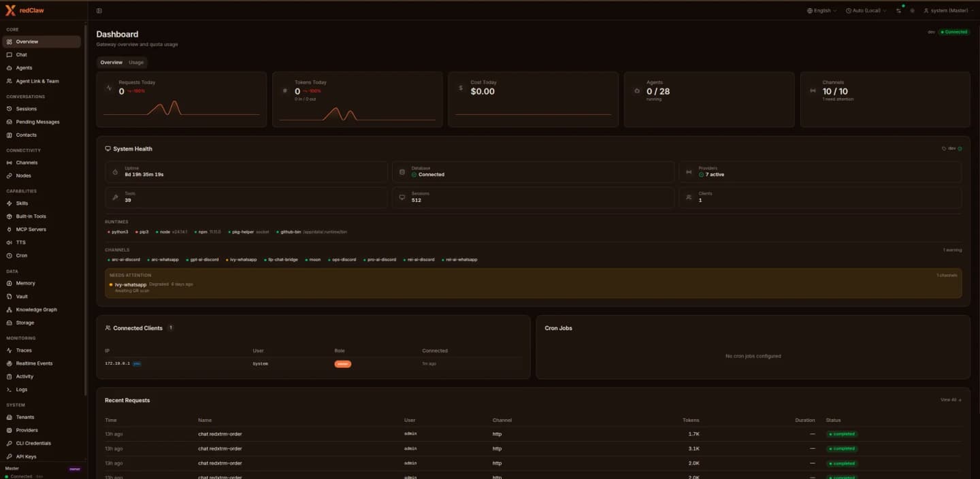Open Providers in sidebar
The width and height of the screenshot is (980, 479).
(42, 430)
